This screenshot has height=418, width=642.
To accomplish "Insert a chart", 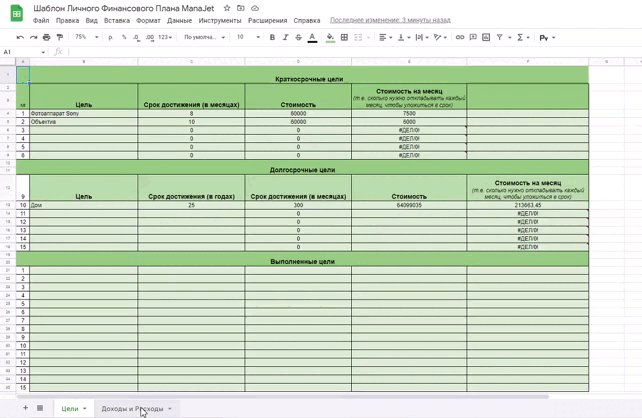I will [486, 37].
